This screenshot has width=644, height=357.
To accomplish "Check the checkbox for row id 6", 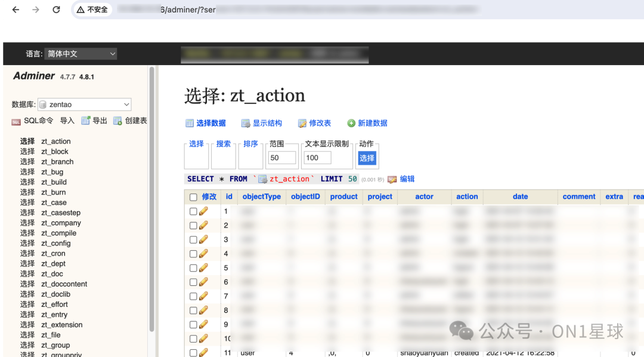I will (x=193, y=282).
